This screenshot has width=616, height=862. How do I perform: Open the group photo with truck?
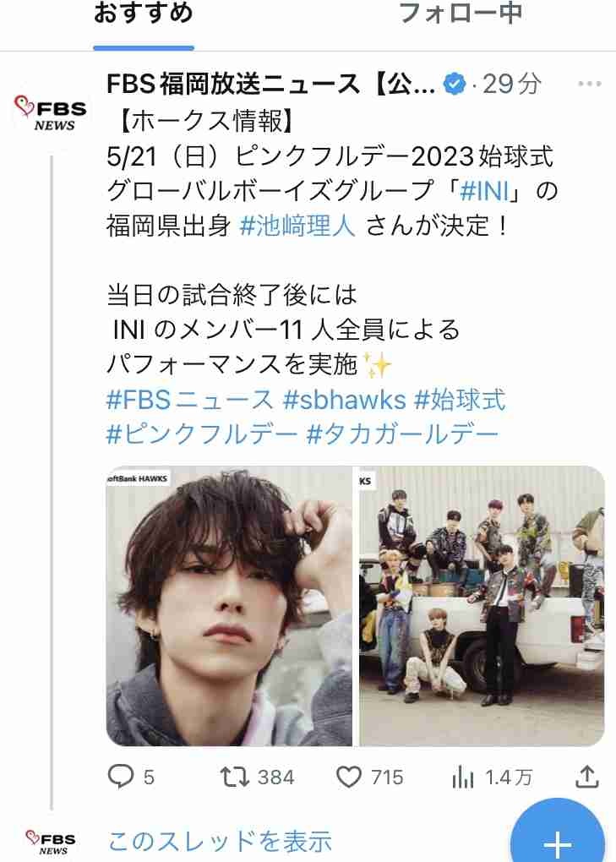[x=482, y=606]
